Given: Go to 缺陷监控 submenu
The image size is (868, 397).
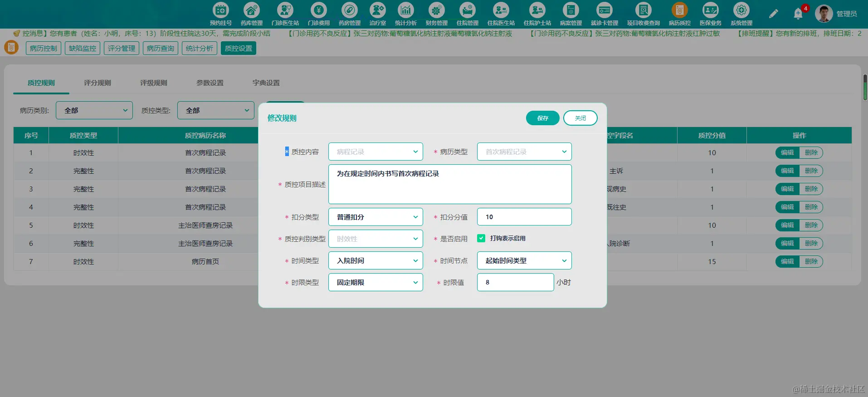Looking at the screenshot, I should [83, 48].
